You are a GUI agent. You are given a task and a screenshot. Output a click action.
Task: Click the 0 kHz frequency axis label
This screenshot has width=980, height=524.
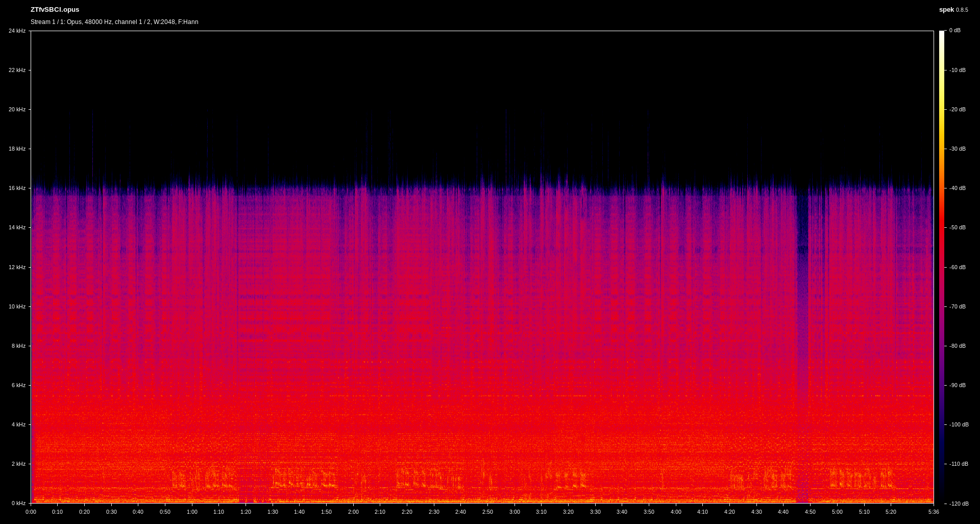click(x=18, y=504)
